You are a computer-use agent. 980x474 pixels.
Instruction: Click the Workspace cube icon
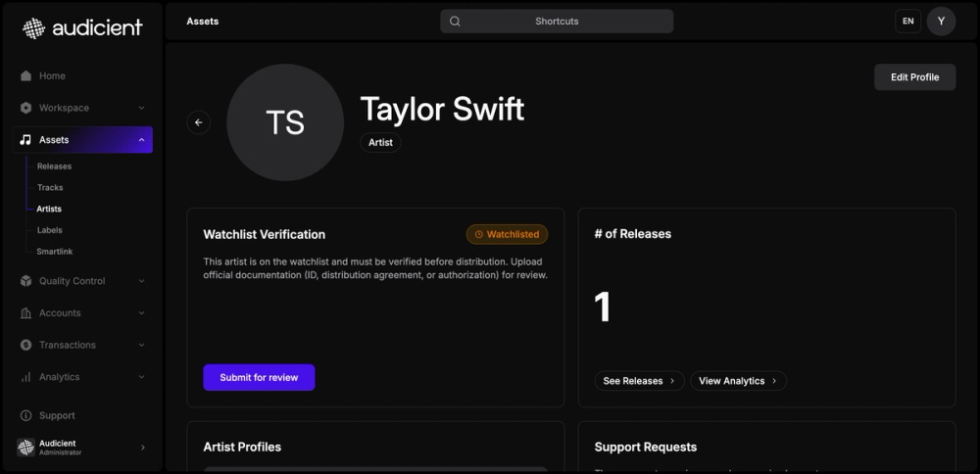click(x=25, y=108)
